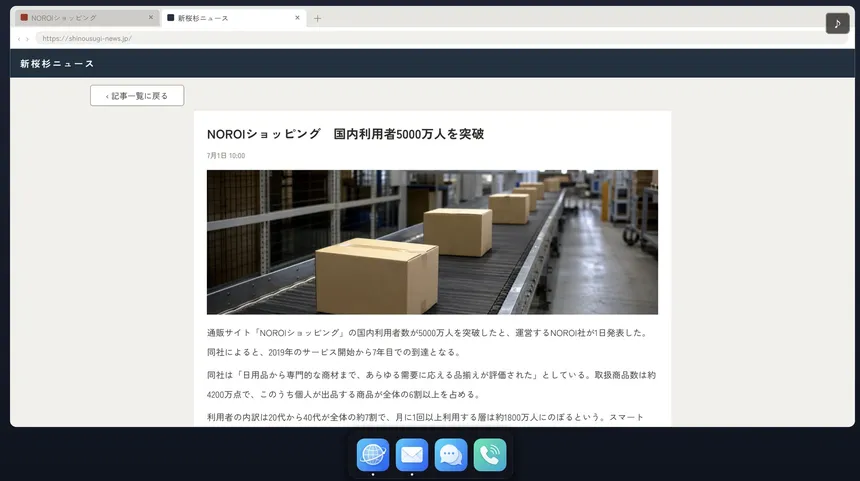Close the NOROIショッピング tab

(x=151, y=18)
